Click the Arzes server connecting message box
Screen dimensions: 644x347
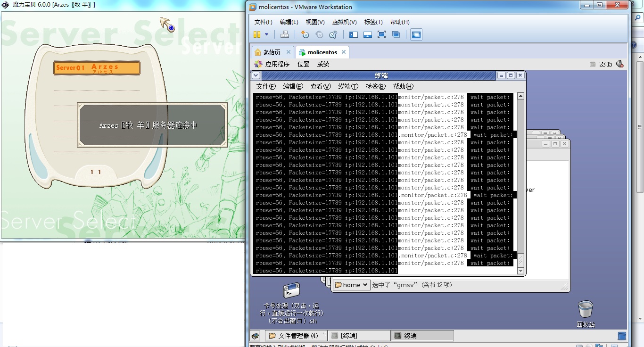pos(152,125)
